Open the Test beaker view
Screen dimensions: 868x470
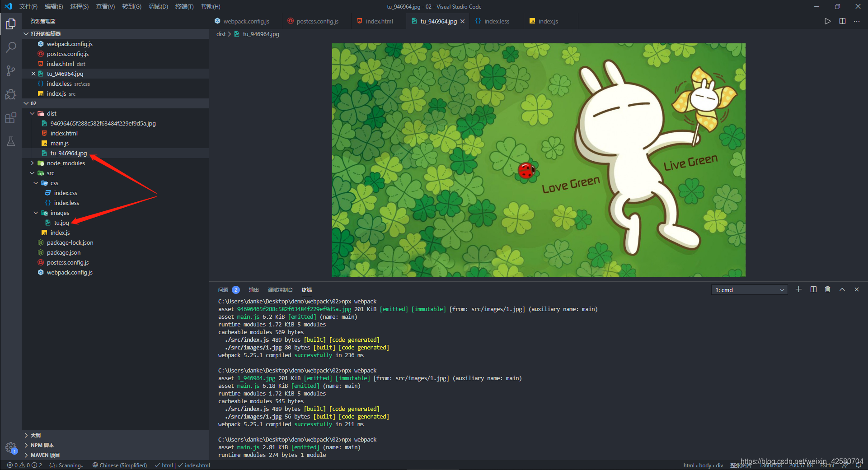coord(11,141)
